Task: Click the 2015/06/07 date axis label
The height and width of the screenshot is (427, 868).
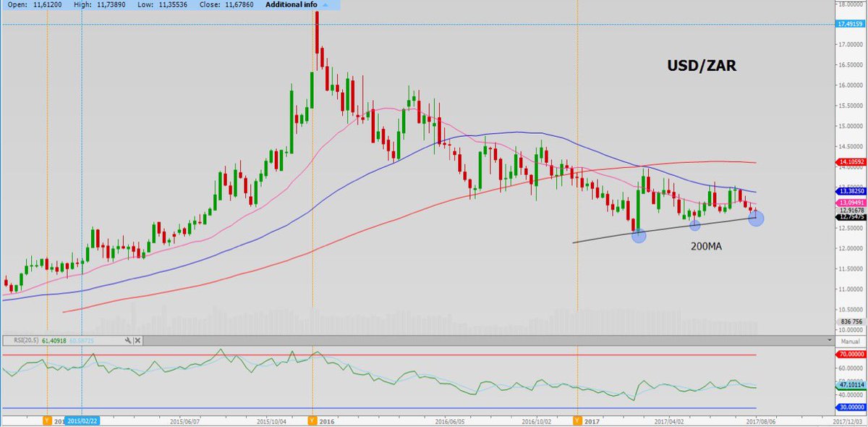Action: tap(185, 420)
